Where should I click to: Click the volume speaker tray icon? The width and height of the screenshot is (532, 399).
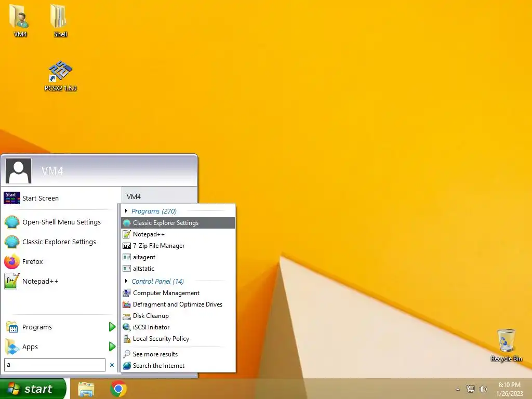point(483,389)
